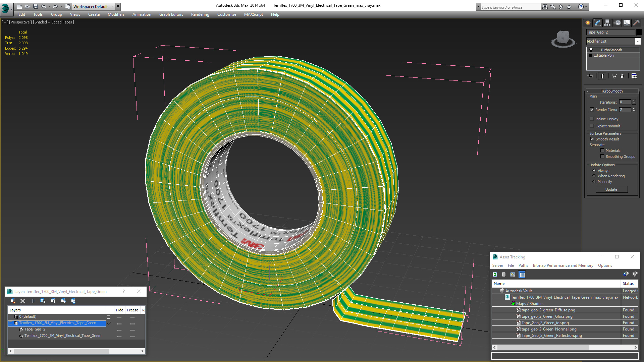The image size is (644, 362).
Task: Open the Display command panel tab
Action: click(627, 23)
